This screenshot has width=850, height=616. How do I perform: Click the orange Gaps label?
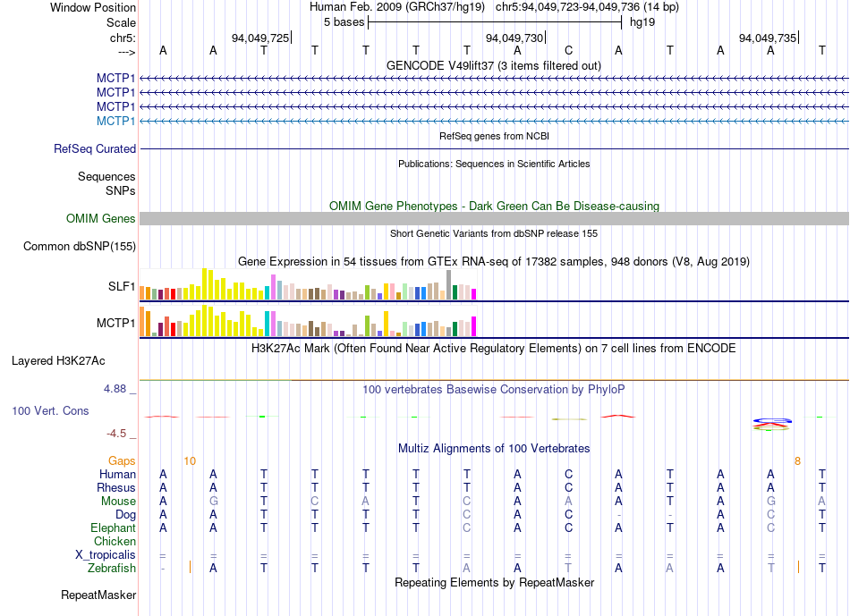coord(122,460)
